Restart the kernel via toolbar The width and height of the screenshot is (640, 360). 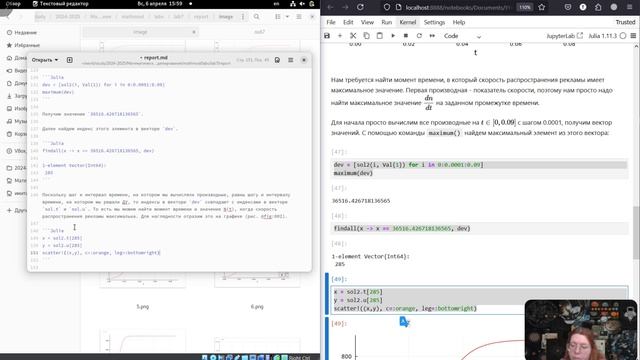tap(419, 36)
